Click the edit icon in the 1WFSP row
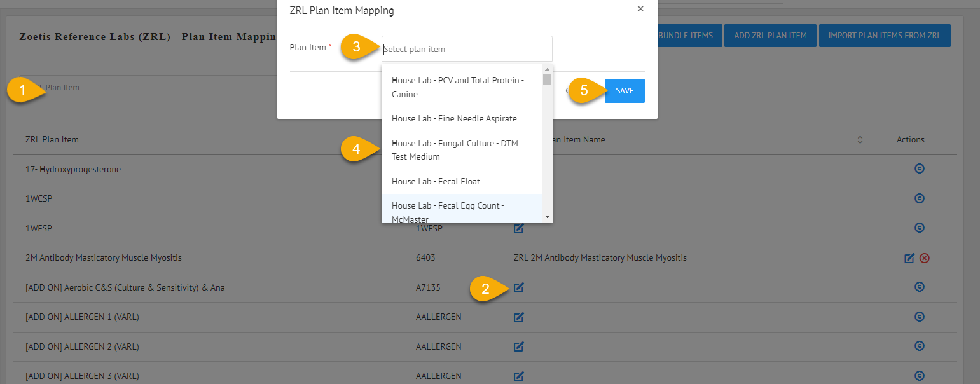The height and width of the screenshot is (384, 980). coord(518,228)
